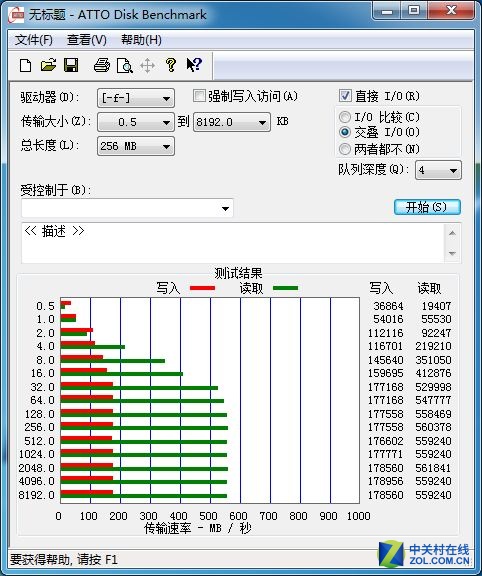Image resolution: width=482 pixels, height=576 pixels.
Task: Click the write value 36864
Action: [388, 306]
